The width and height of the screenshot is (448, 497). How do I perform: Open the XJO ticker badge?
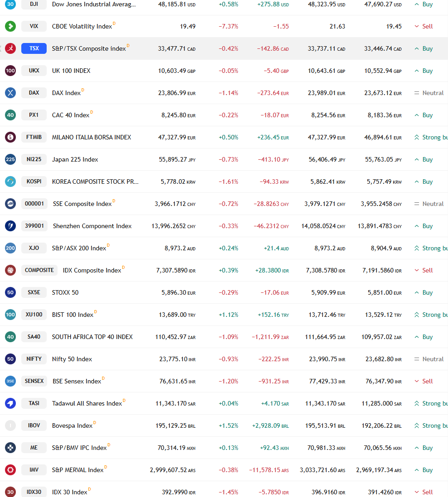click(34, 248)
